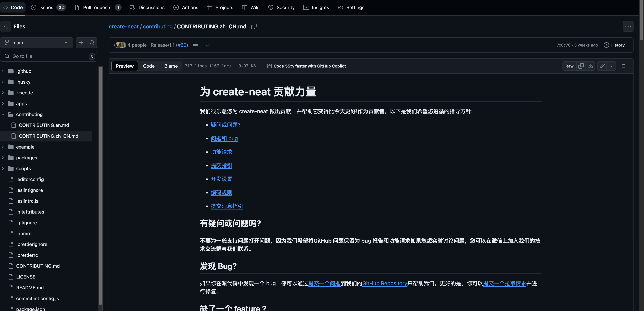The height and width of the screenshot is (311, 644).
Task: Open the GitHub Repository link
Action: (385, 283)
